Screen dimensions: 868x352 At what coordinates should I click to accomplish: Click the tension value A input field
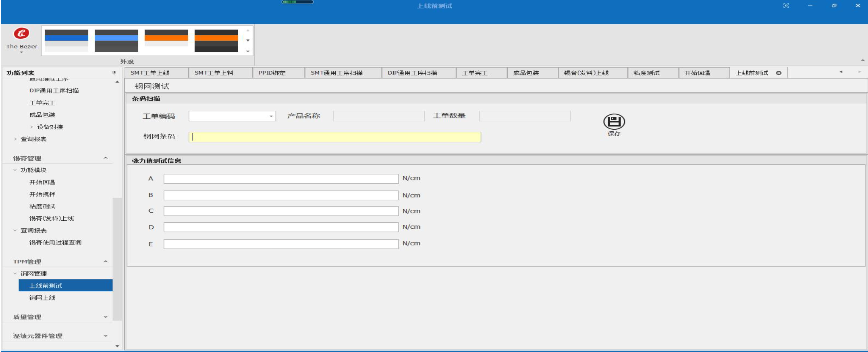coord(281,179)
